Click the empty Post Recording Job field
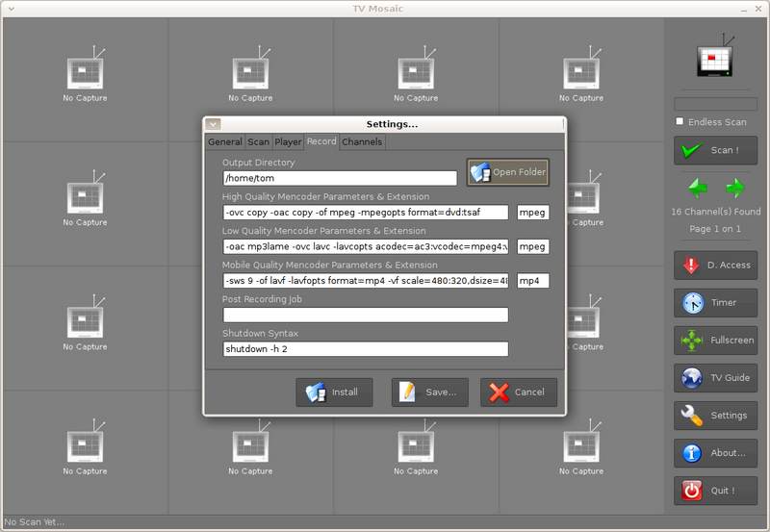770x532 pixels. point(366,316)
